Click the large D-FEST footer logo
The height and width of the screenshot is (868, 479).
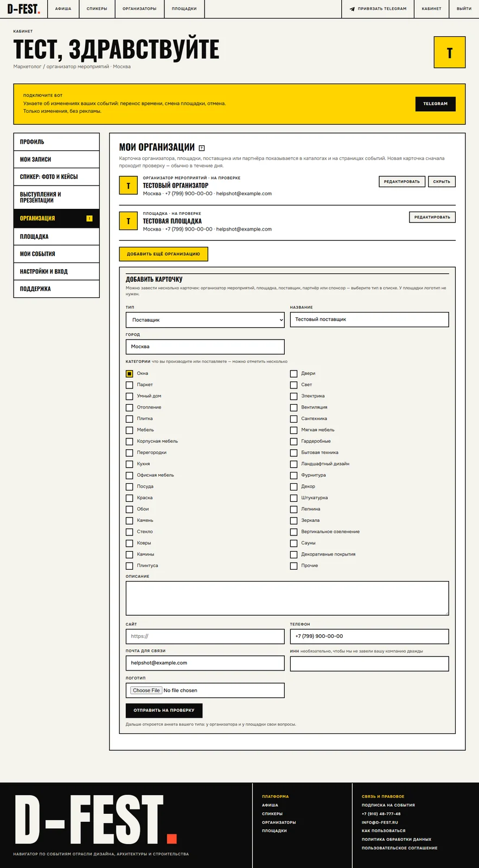(95, 819)
